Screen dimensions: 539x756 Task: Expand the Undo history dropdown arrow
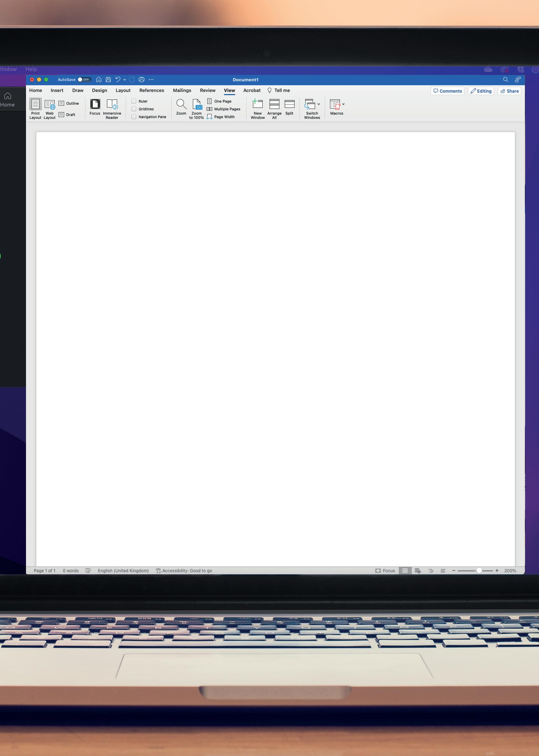coord(125,80)
